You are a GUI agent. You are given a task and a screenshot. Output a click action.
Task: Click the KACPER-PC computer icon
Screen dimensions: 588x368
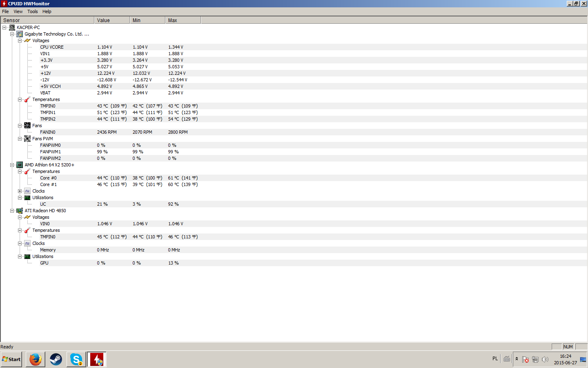[x=12, y=27]
